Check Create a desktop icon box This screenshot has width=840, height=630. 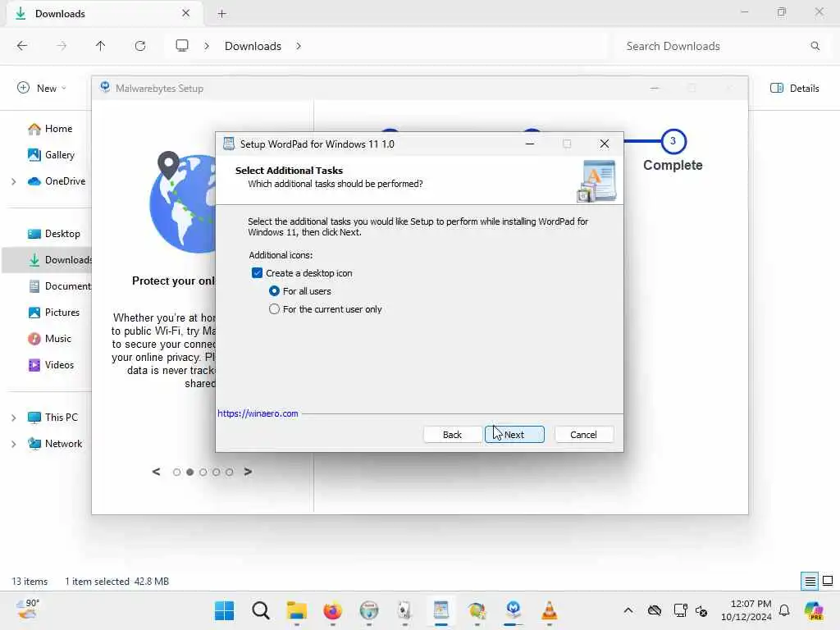[257, 273]
